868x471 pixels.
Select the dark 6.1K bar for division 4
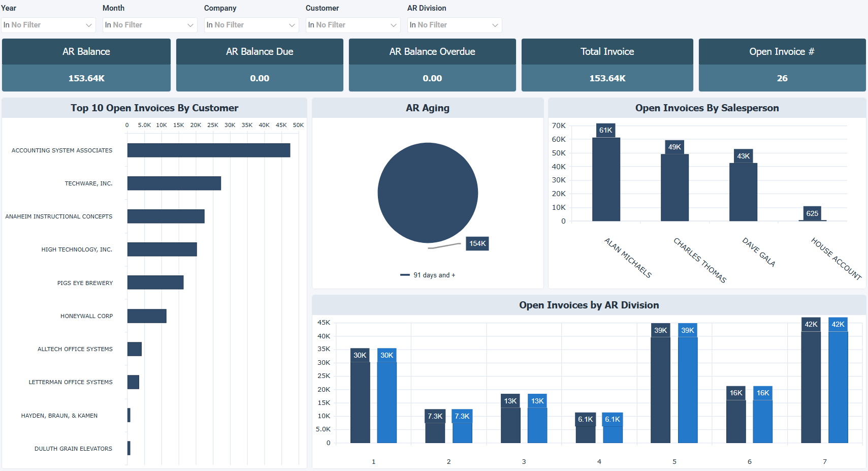[x=586, y=434]
